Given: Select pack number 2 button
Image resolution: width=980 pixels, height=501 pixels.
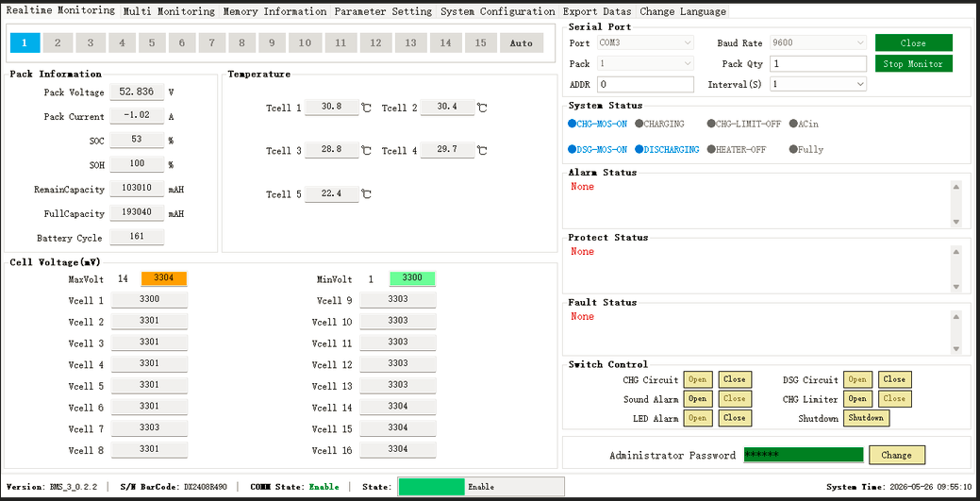Looking at the screenshot, I should point(58,42).
